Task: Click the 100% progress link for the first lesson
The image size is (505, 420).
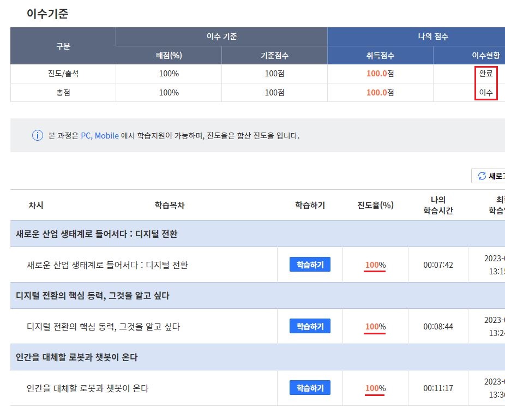Action: (x=375, y=264)
